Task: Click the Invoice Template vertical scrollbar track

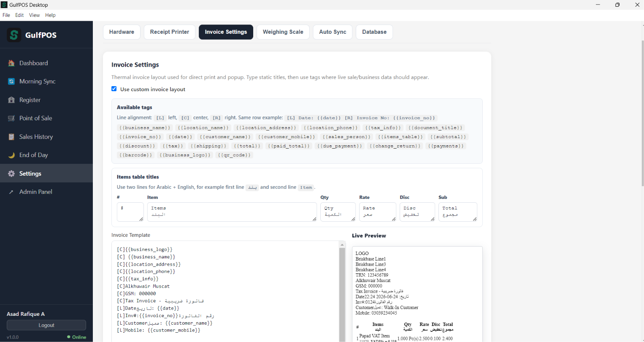Action: pyautogui.click(x=342, y=296)
